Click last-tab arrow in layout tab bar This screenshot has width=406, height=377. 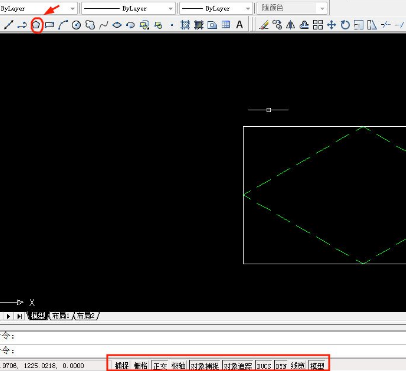(x=20, y=316)
